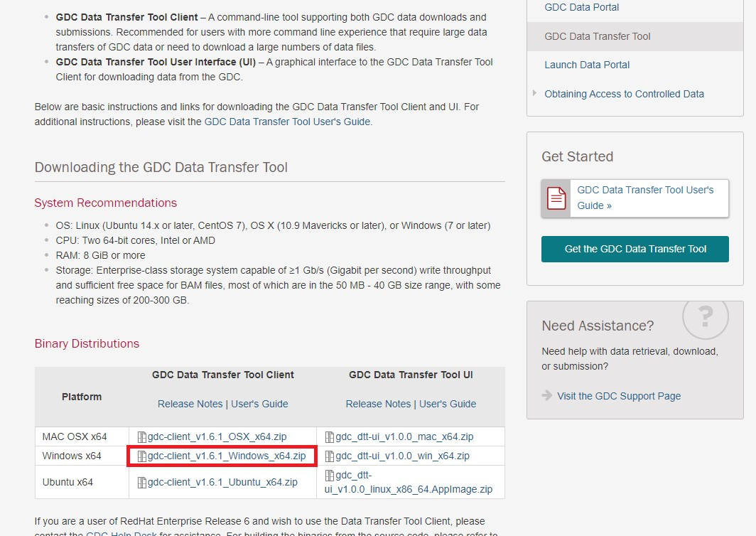Open Obtaining Access to Controlled Data item
756x536 pixels.
624,94
